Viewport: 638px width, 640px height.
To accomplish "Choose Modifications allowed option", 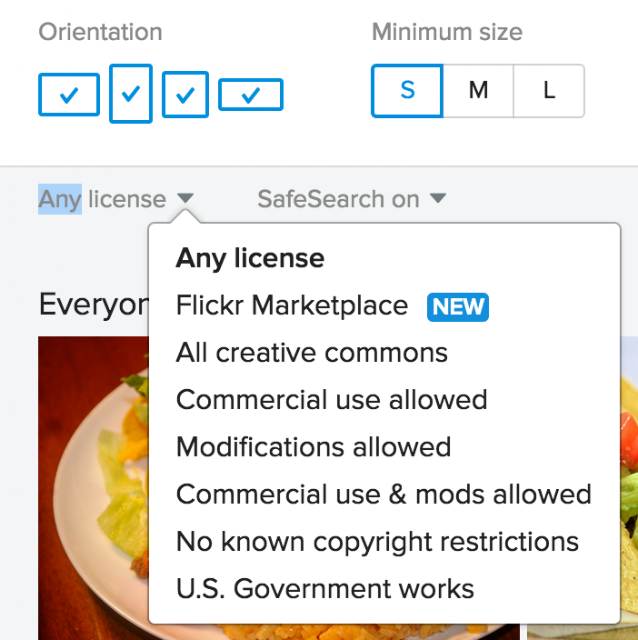I will click(313, 447).
